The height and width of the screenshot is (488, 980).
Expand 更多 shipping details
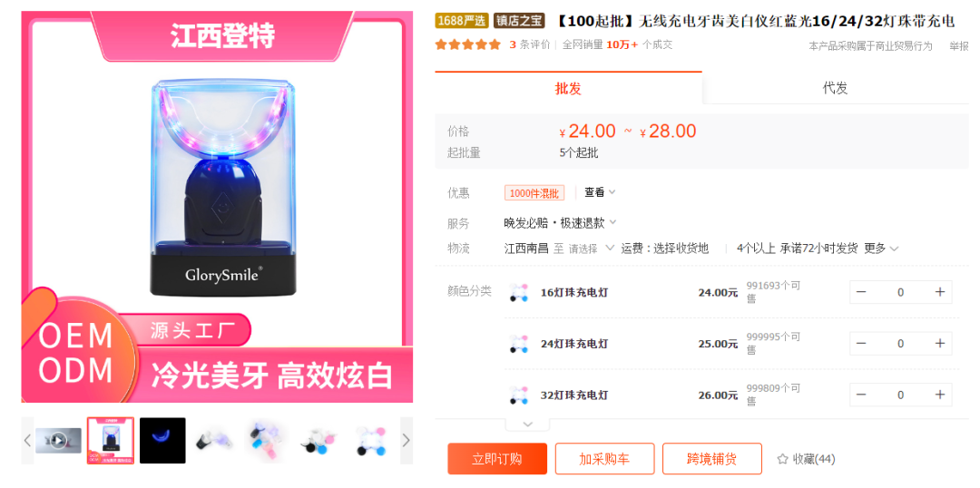881,249
